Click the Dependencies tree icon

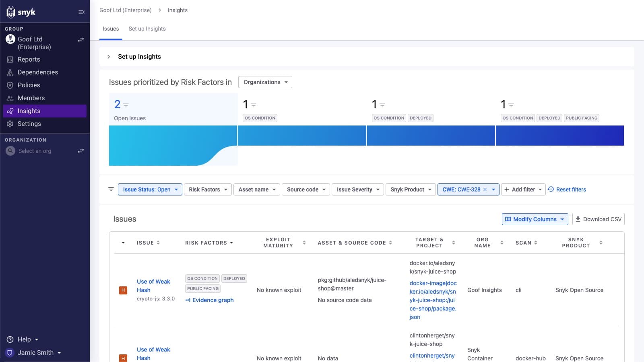10,72
